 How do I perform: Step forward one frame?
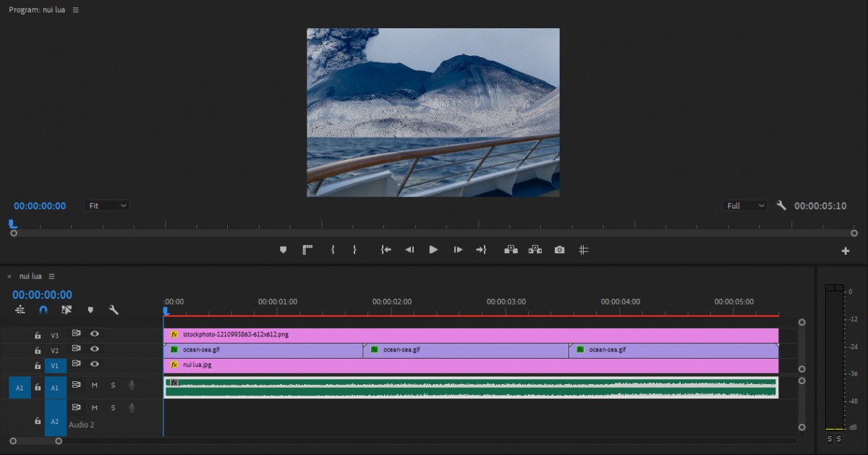click(x=458, y=250)
